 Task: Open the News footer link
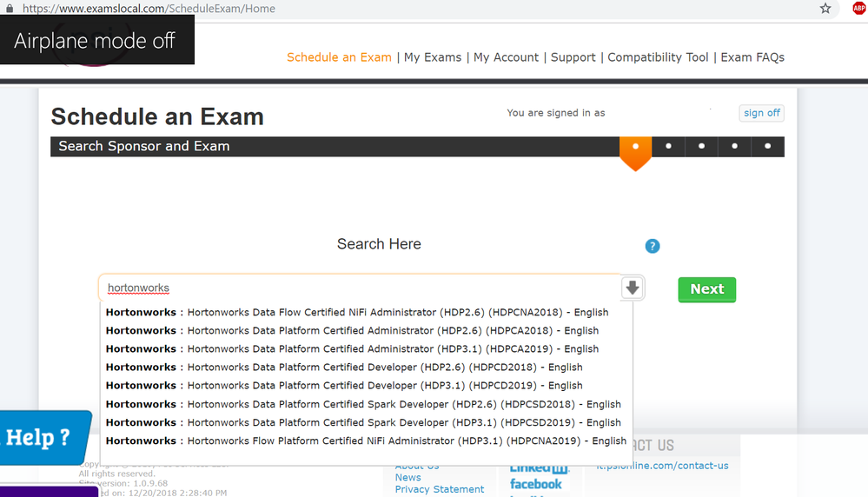point(408,477)
